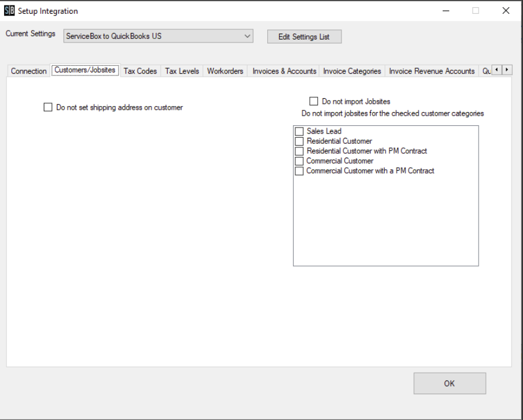Viewport: 523px width, 420px height.
Task: Open the Connection tab
Action: [29, 71]
